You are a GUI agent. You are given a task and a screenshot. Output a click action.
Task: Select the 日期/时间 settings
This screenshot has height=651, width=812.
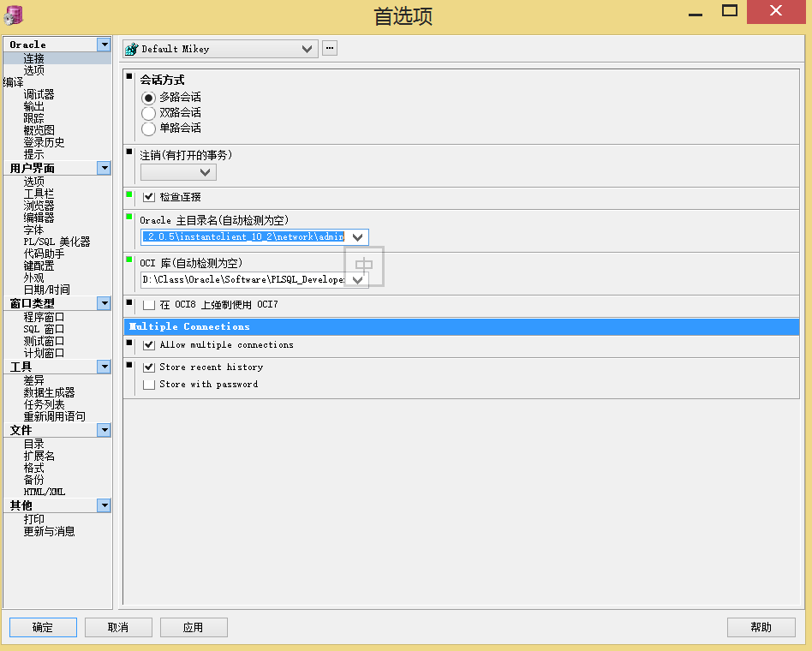46,290
